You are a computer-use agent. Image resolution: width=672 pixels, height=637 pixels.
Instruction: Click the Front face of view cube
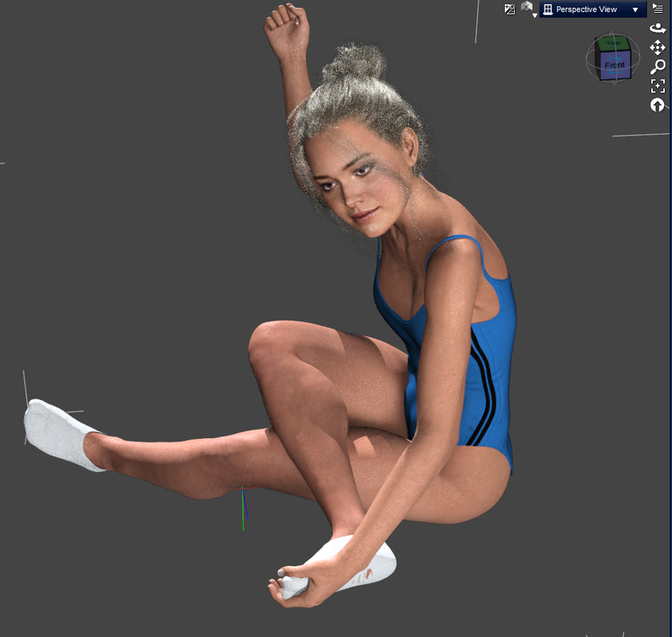click(x=615, y=65)
